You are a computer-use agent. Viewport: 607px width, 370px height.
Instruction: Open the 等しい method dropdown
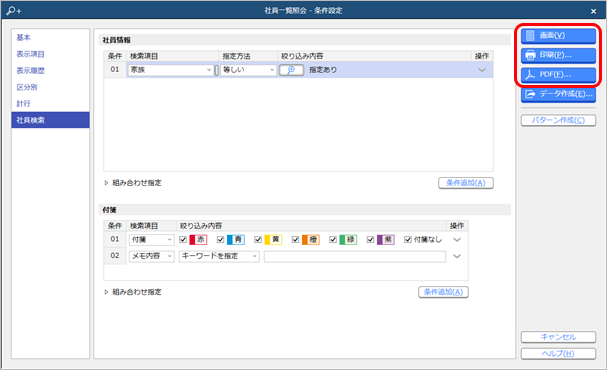[x=248, y=70]
